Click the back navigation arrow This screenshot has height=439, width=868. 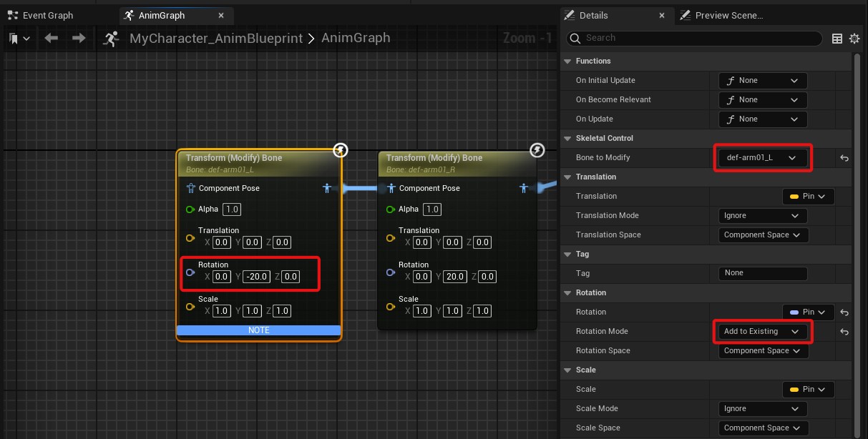coord(51,39)
